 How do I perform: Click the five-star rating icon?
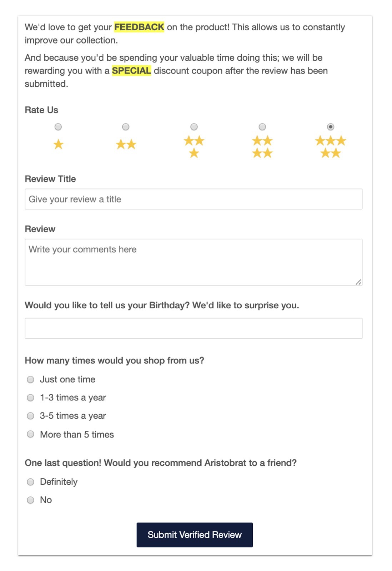pos(331,147)
